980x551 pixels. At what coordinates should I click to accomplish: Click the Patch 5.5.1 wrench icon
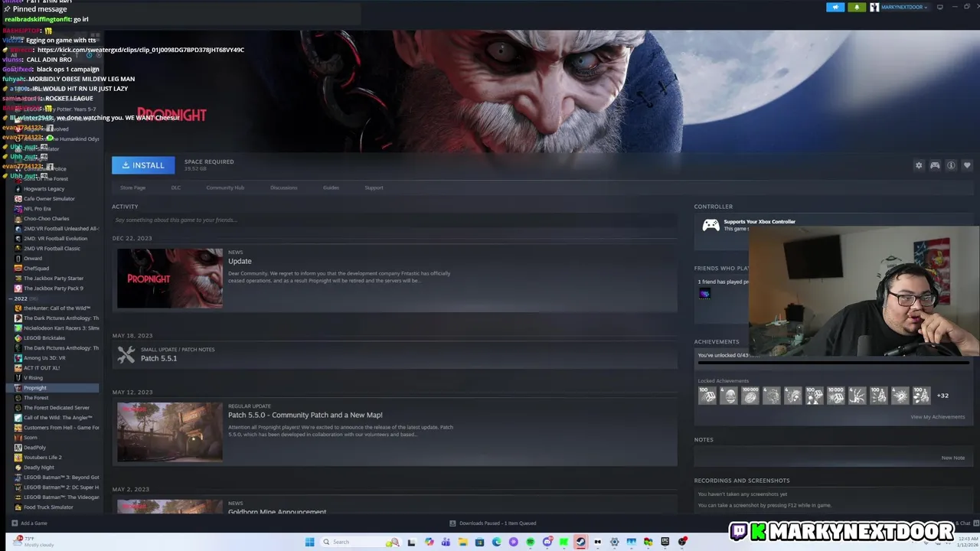point(126,354)
